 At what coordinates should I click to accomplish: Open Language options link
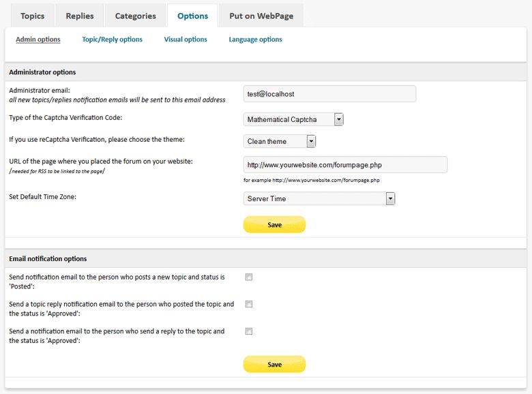tap(255, 40)
